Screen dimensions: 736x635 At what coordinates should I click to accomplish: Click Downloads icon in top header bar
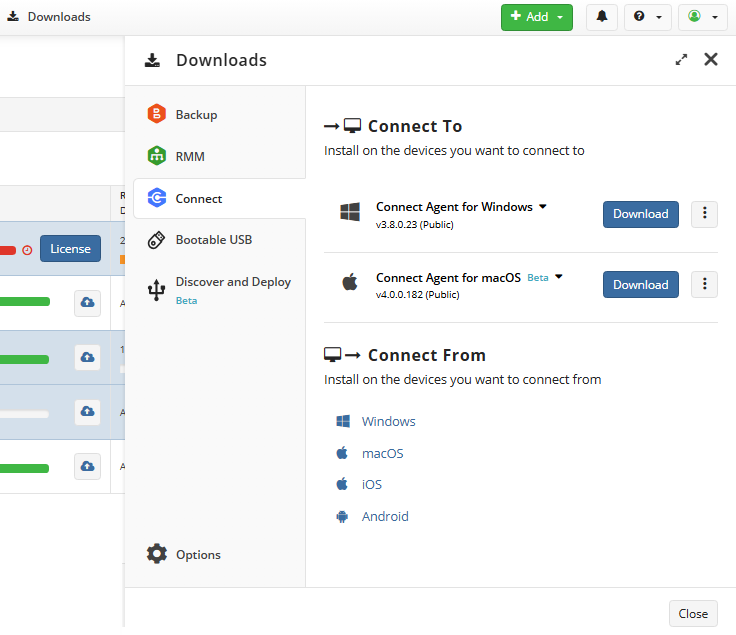(x=13, y=16)
